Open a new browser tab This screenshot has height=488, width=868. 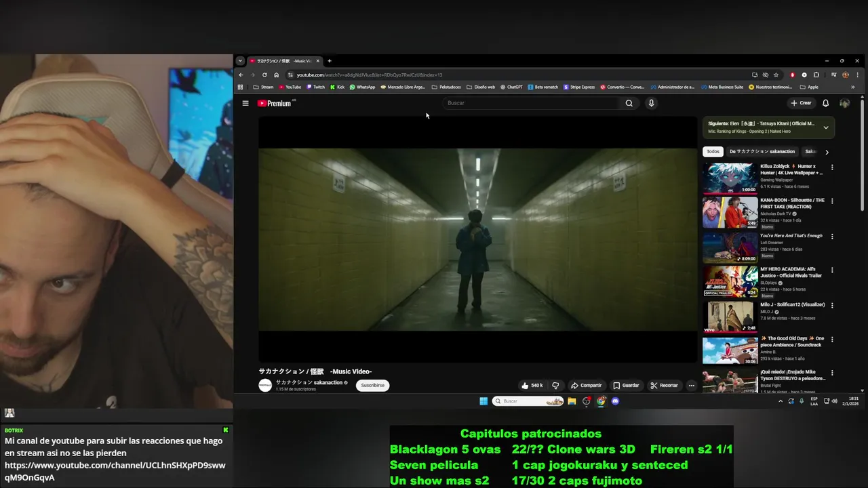coord(330,61)
